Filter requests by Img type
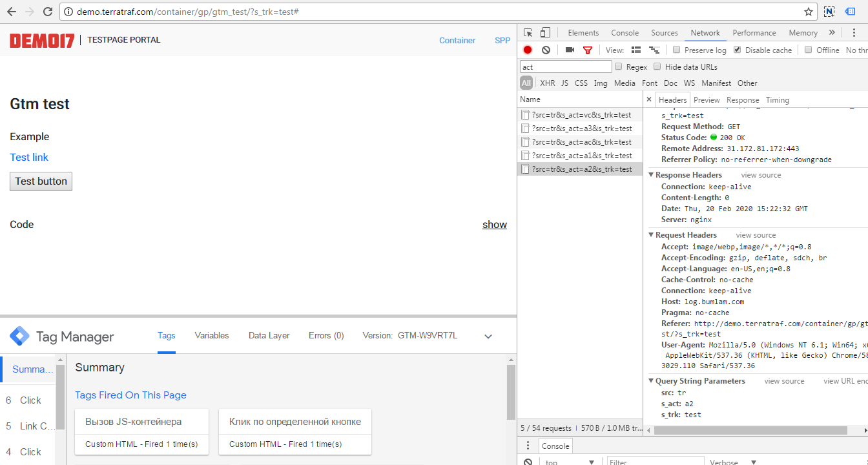 point(601,83)
